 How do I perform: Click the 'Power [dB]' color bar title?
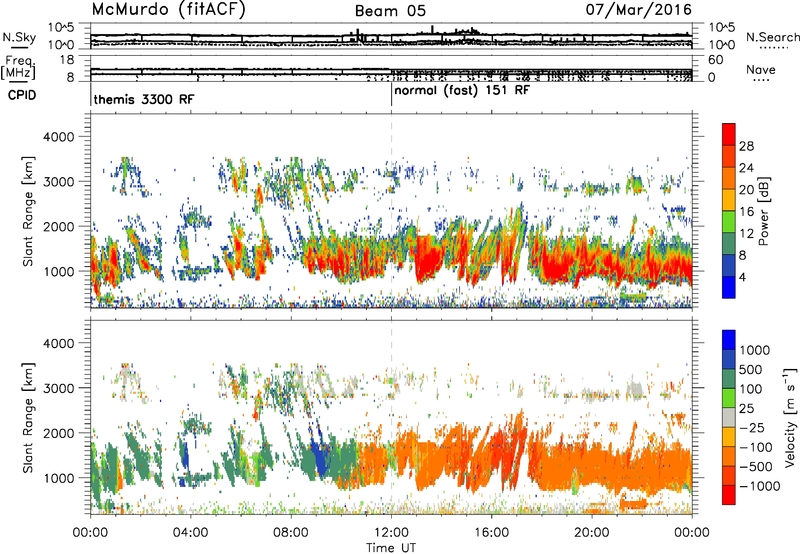763,211
